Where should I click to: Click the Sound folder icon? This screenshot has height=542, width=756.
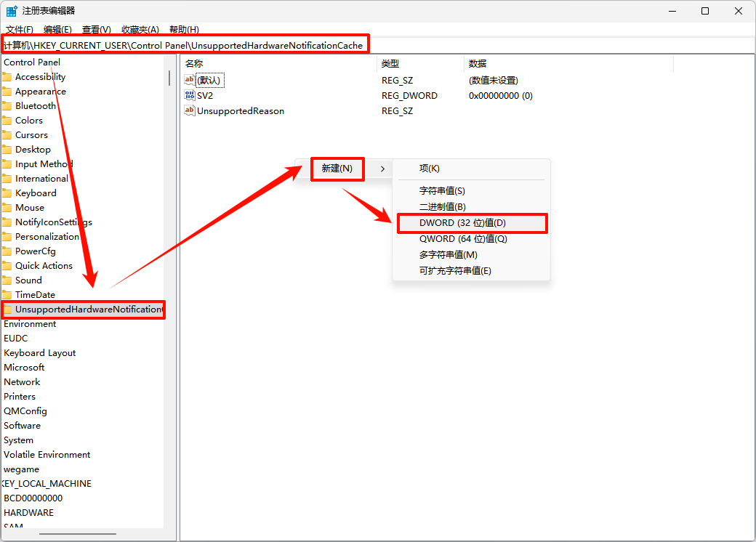pyautogui.click(x=9, y=280)
